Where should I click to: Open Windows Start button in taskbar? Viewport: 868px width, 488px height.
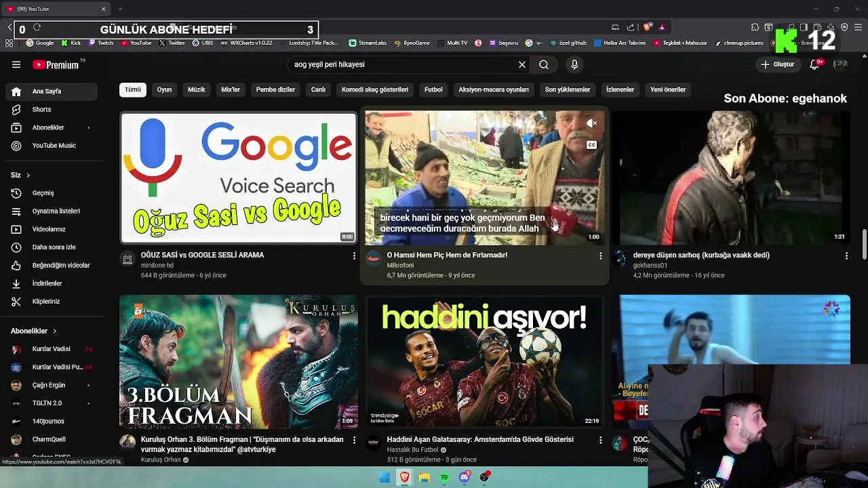384,477
